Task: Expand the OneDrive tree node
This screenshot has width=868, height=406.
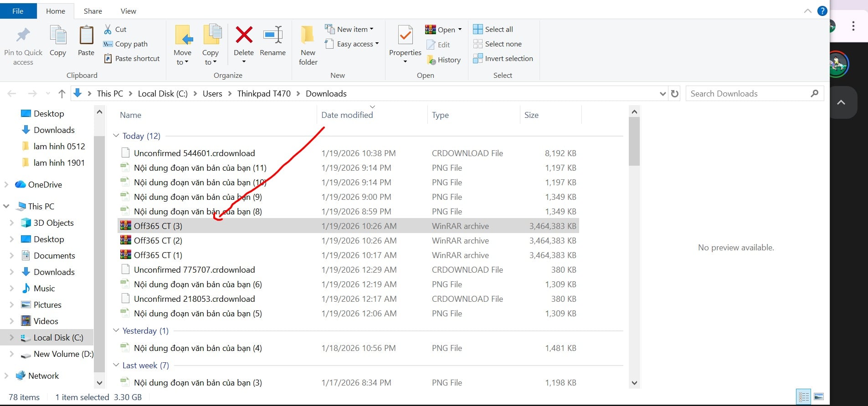Action: (x=6, y=184)
